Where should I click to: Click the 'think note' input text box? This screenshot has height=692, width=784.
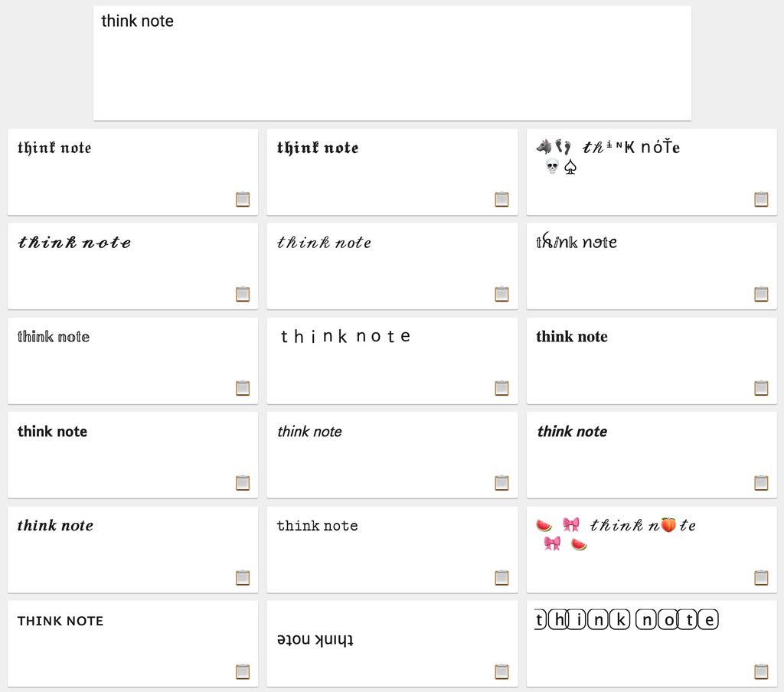392,63
